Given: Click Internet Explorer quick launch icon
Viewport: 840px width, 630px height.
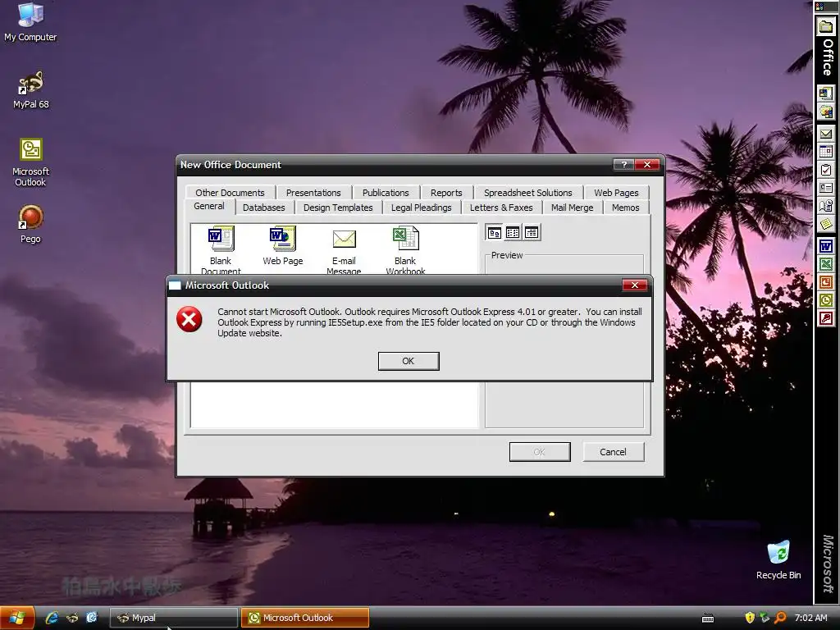Looking at the screenshot, I should [52, 618].
